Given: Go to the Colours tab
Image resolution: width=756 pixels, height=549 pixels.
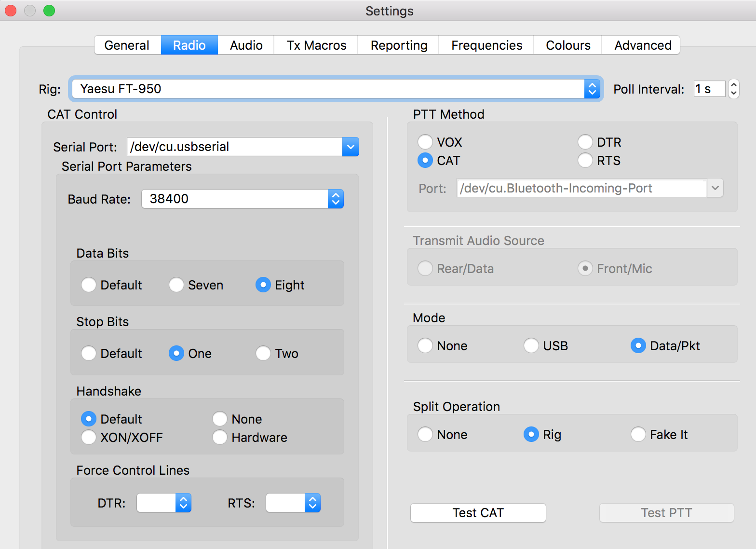Looking at the screenshot, I should (567, 45).
